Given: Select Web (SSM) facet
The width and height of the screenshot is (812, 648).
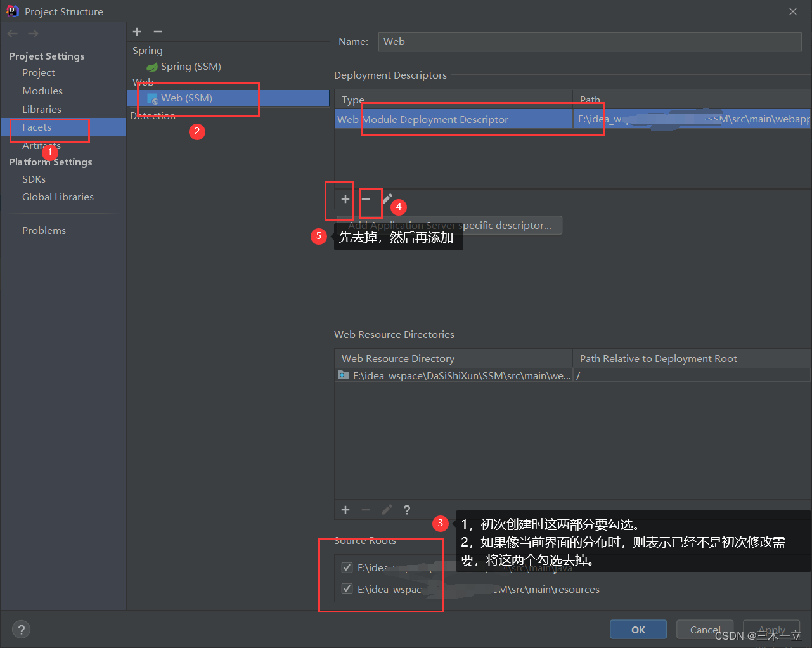Looking at the screenshot, I should click(x=228, y=98).
